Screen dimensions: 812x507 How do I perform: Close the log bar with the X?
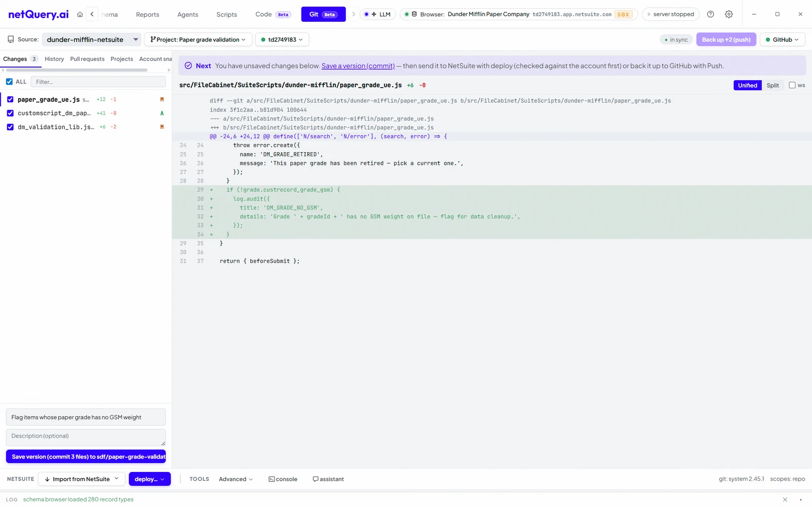tap(785, 499)
